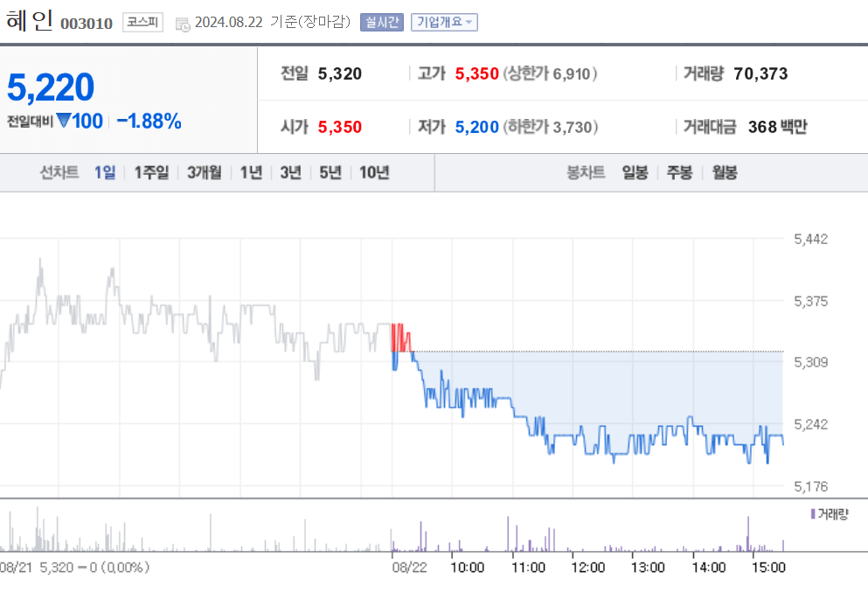Viewport: 868px width, 600px height.
Task: Click the 거래량 volume legend marker
Action: pyautogui.click(x=813, y=514)
